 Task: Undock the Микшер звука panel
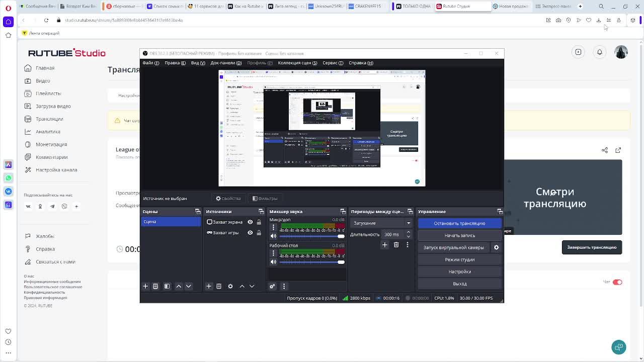tap(343, 212)
